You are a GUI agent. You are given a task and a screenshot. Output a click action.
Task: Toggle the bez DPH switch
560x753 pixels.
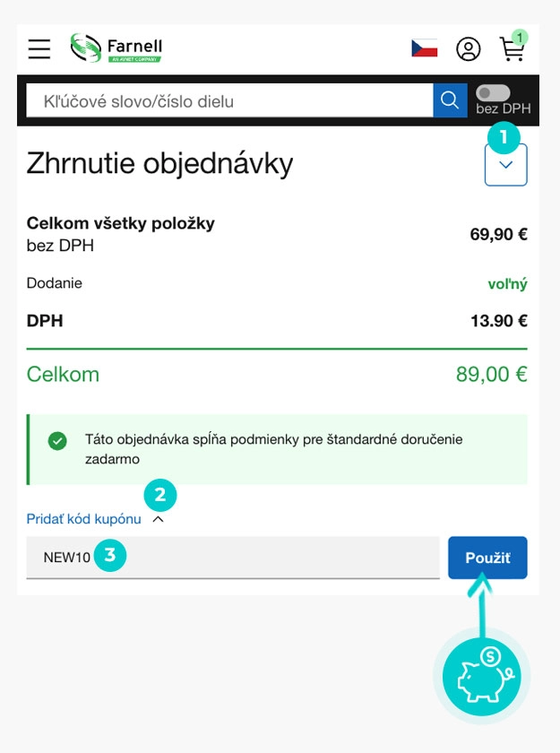pos(494,92)
